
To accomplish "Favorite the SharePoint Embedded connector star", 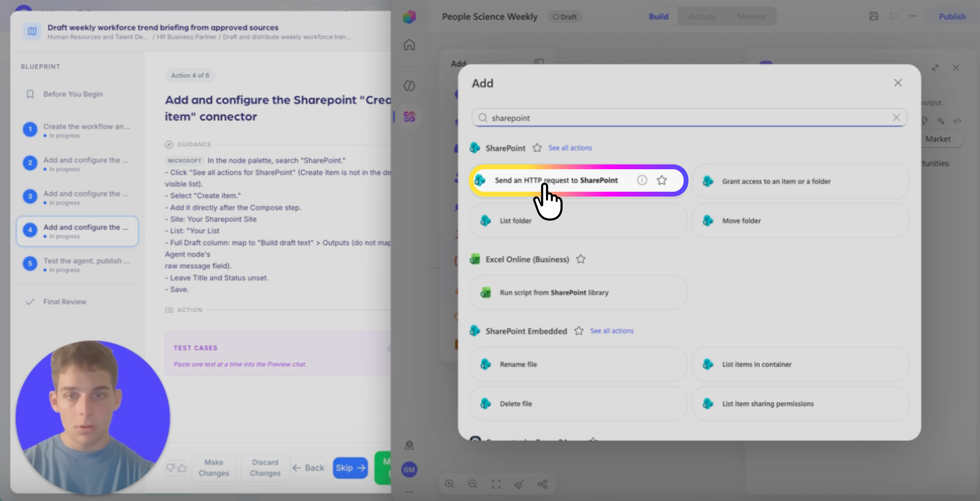I will (579, 330).
